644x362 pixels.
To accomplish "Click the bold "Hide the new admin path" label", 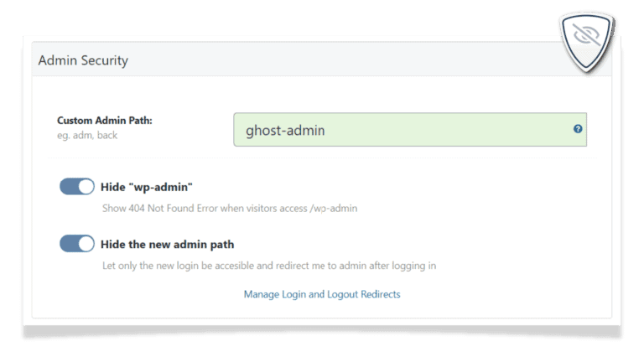I will pyautogui.click(x=167, y=245).
